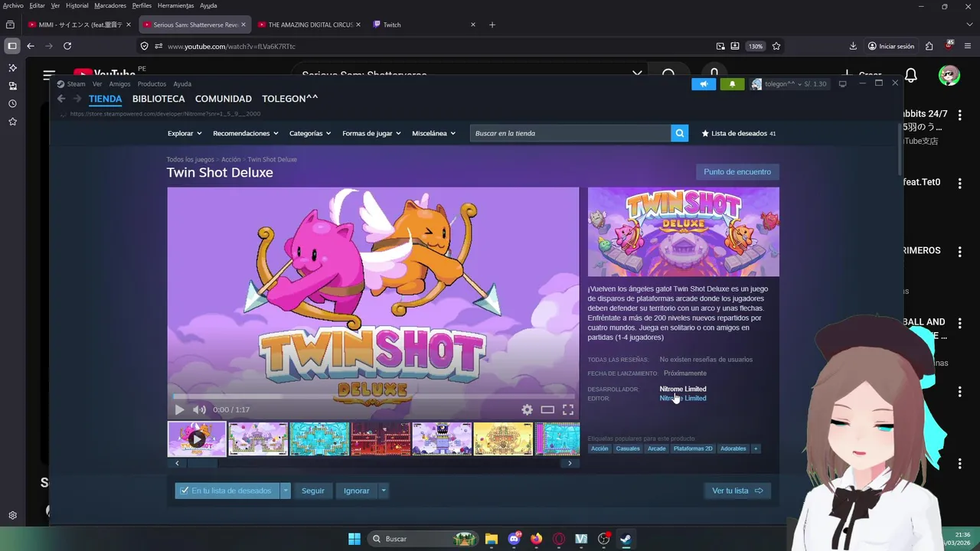
Task: Open the COMUNIDAD tab in Steam
Action: coord(224,99)
